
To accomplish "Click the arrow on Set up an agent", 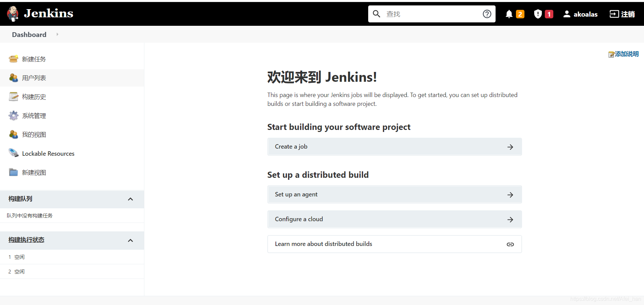I will point(510,195).
